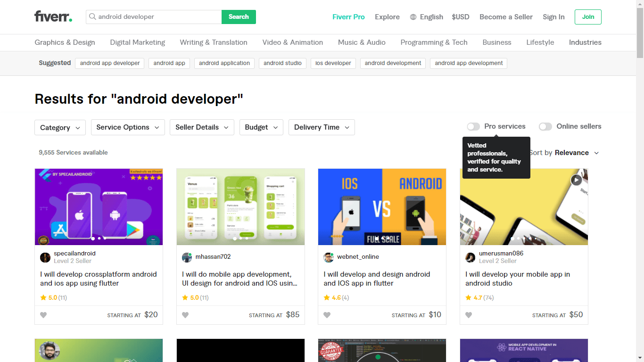Image resolution: width=644 pixels, height=362 pixels.
Task: Open the Explore link
Action: [387, 17]
